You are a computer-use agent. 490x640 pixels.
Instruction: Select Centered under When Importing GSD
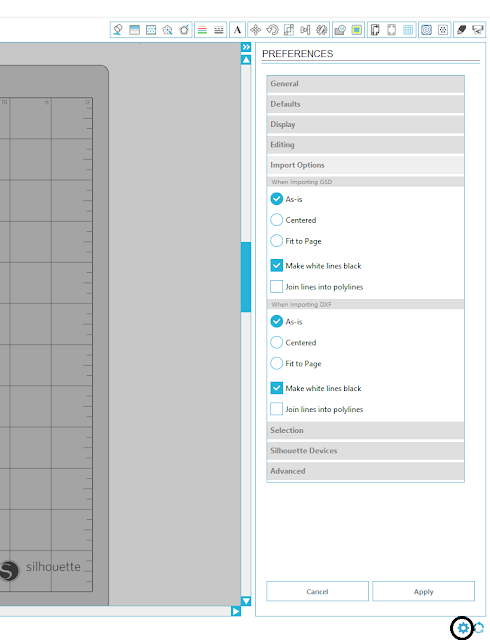(x=276, y=220)
